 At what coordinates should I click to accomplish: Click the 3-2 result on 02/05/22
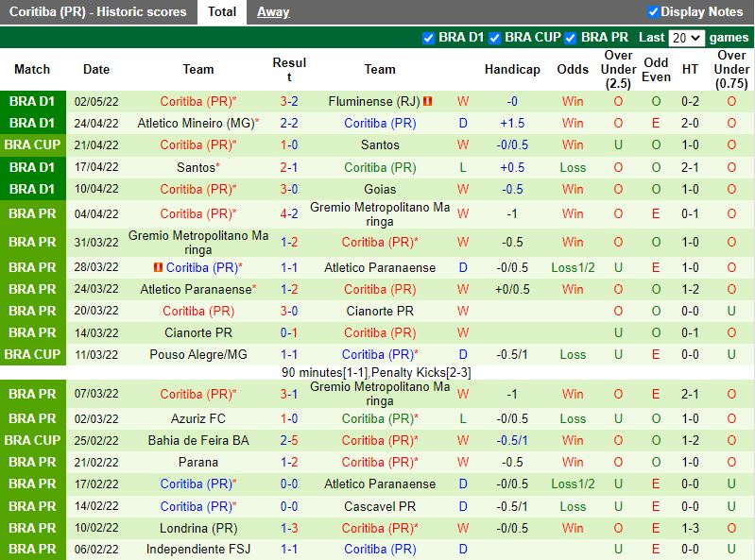pyautogui.click(x=289, y=101)
